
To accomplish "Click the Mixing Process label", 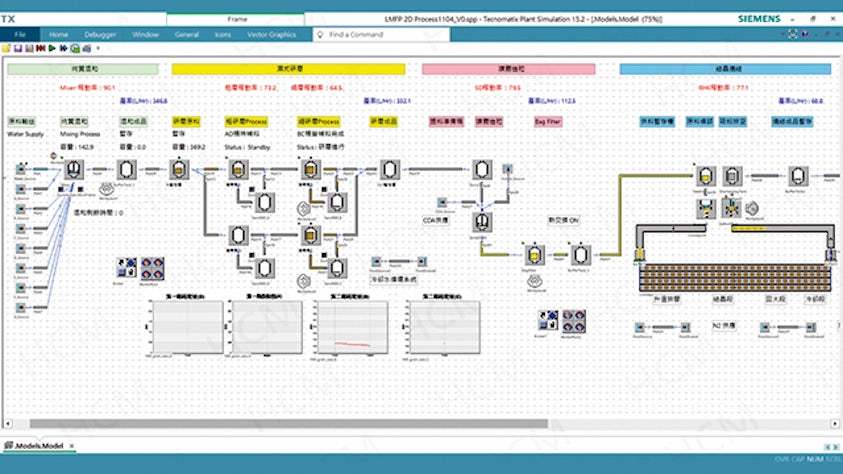I will click(x=80, y=134).
